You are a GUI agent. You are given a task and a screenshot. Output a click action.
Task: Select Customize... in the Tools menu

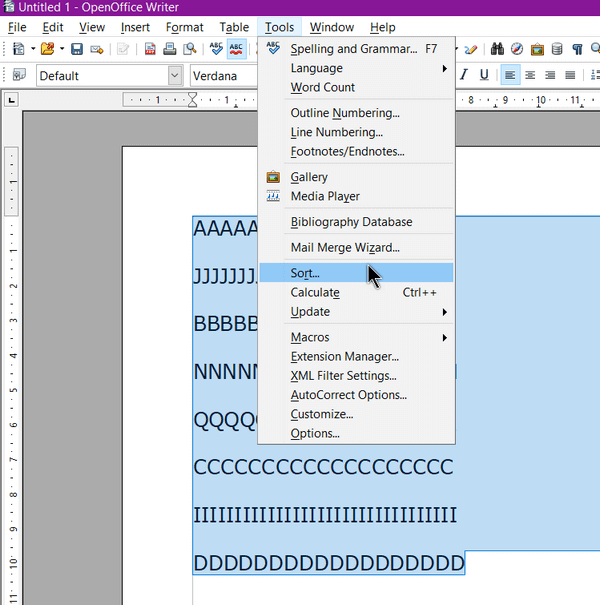click(x=356, y=414)
